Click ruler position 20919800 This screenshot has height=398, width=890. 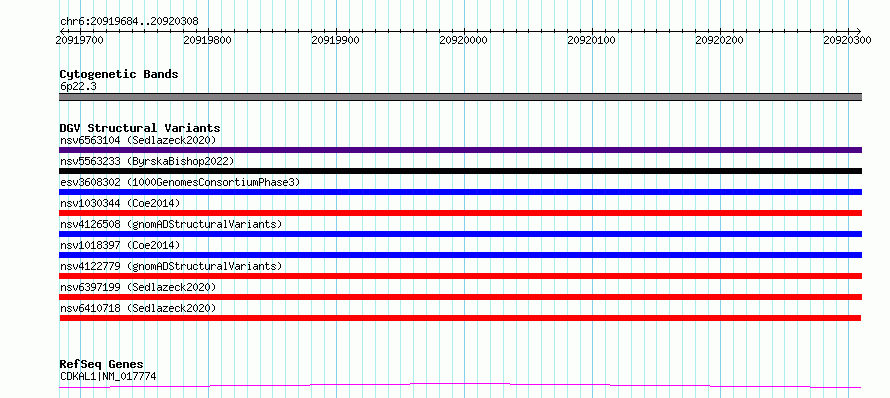click(208, 40)
